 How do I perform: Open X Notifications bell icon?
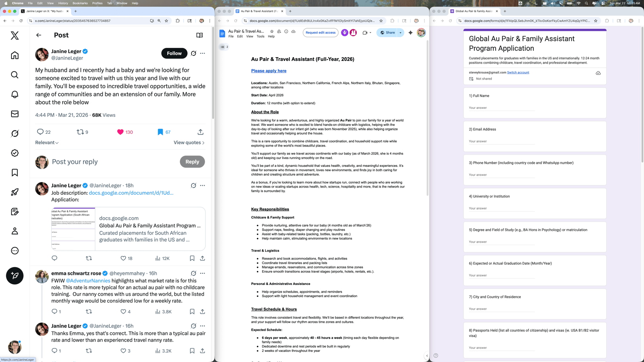point(15,94)
